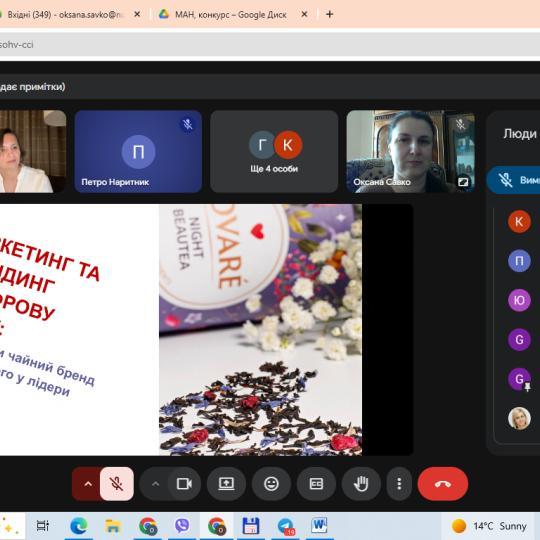Open the emoji reactions button
This screenshot has height=540, width=540.
pyautogui.click(x=271, y=484)
